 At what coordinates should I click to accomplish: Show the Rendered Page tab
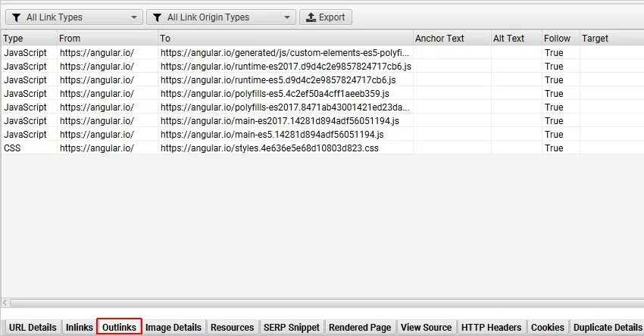click(361, 327)
